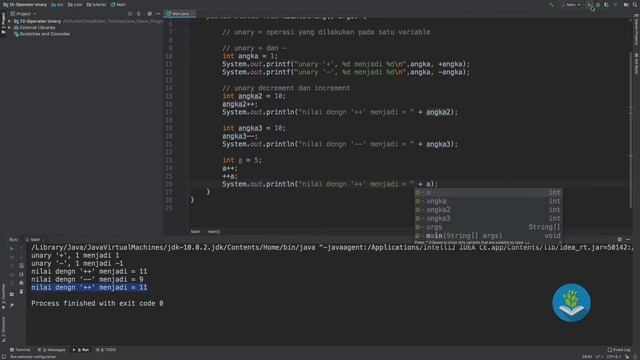This screenshot has height=360, width=640.
Task: Select Main breadcrumb in navigation bar
Action: pyautogui.click(x=118, y=4)
